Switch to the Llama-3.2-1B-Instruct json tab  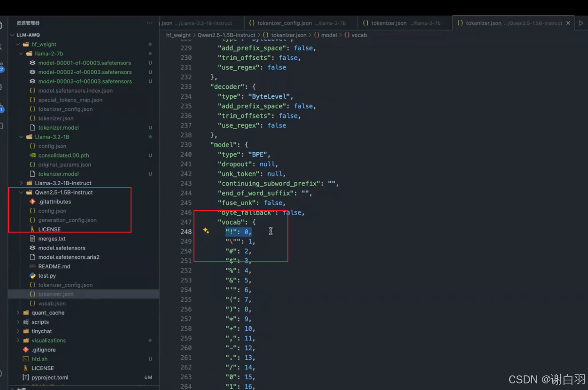[201, 23]
